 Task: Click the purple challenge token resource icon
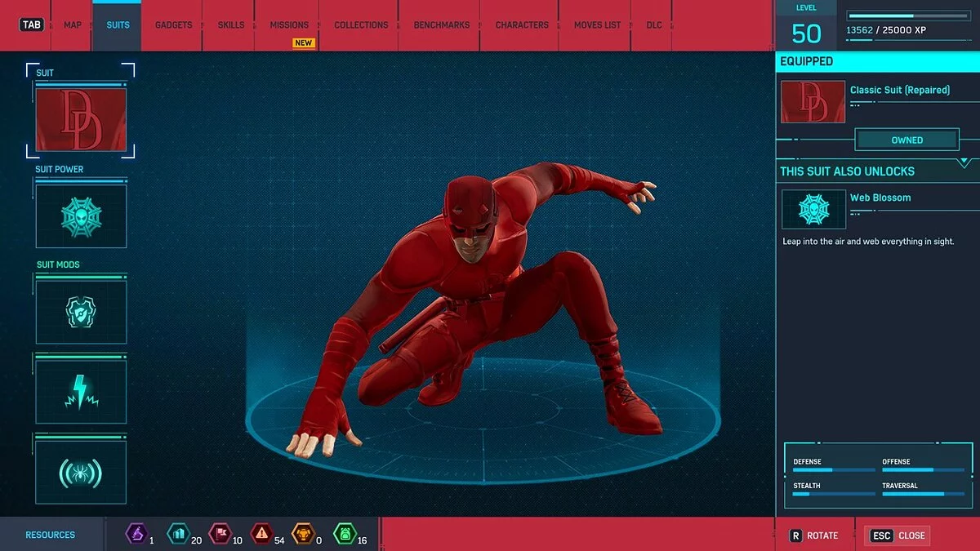(x=137, y=535)
